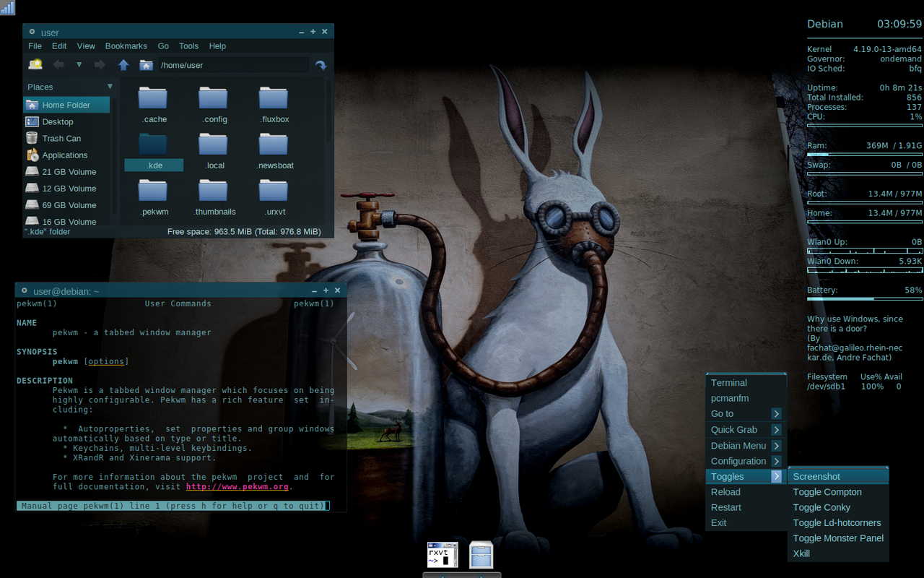Click Toggle Compton entry
Screen dimensions: 924x578
(x=838, y=492)
